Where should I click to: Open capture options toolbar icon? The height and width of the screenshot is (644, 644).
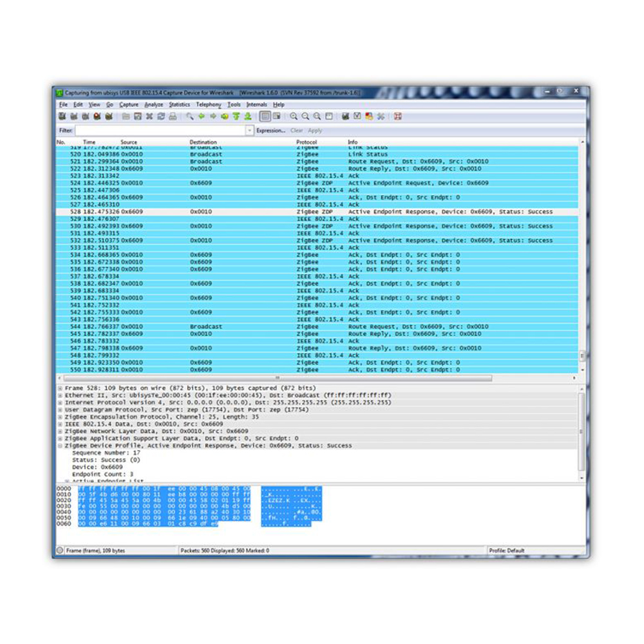coord(74,117)
